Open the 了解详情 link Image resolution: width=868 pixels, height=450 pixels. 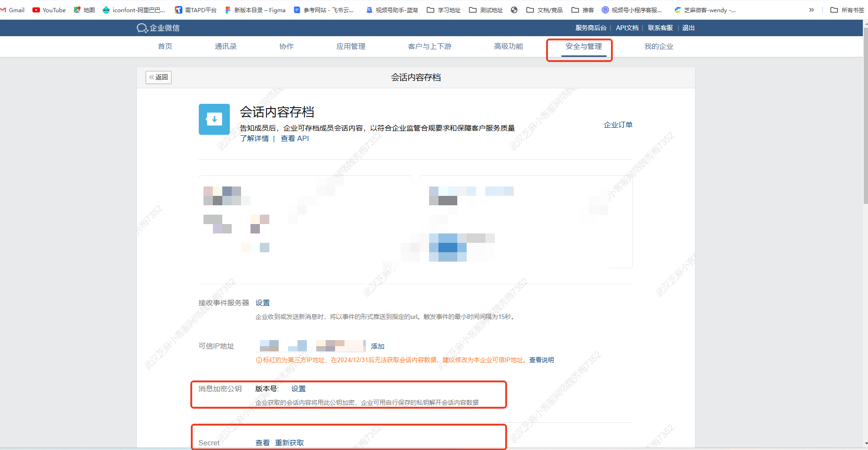(x=254, y=138)
